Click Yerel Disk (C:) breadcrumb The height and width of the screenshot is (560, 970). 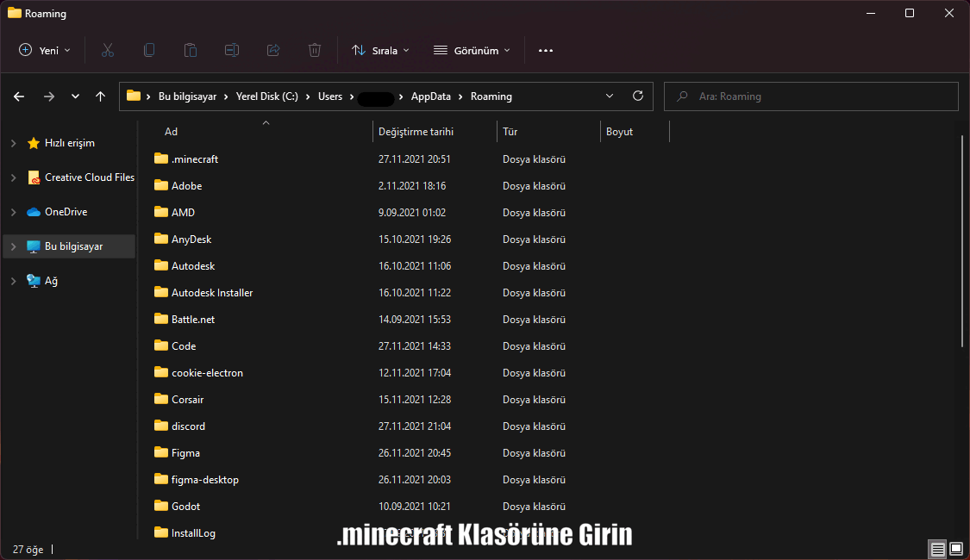click(267, 96)
